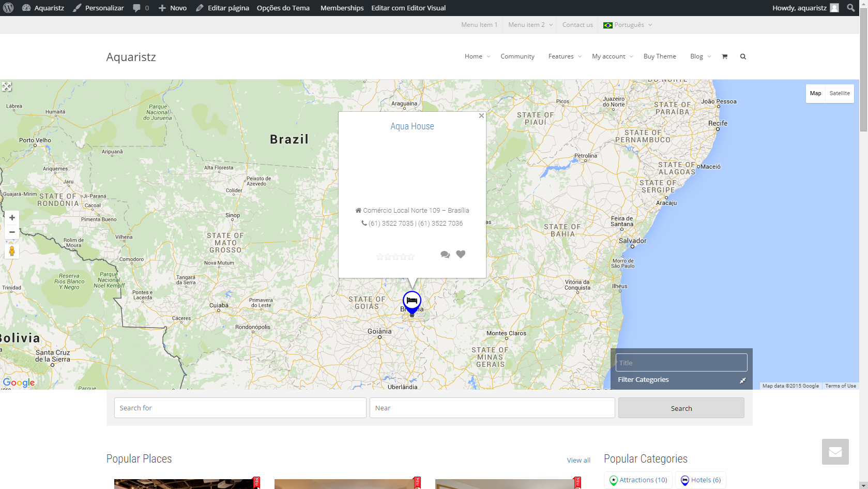The width and height of the screenshot is (868, 489).
Task: Click Personalizar in admin bar
Action: [x=98, y=8]
